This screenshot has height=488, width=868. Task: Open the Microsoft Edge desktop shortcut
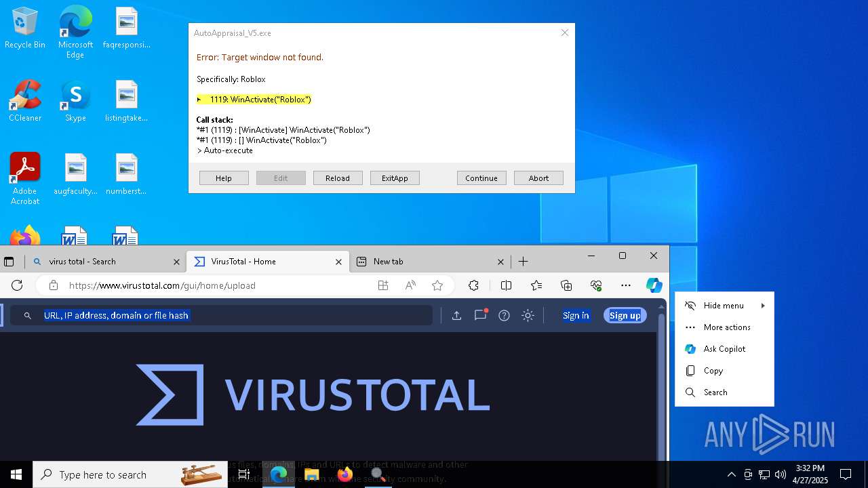click(x=75, y=33)
